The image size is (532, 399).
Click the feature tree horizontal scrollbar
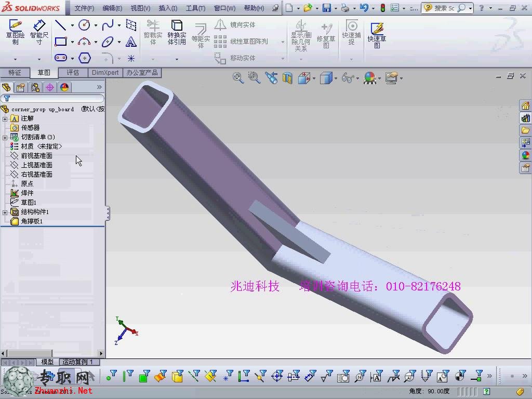(52, 353)
